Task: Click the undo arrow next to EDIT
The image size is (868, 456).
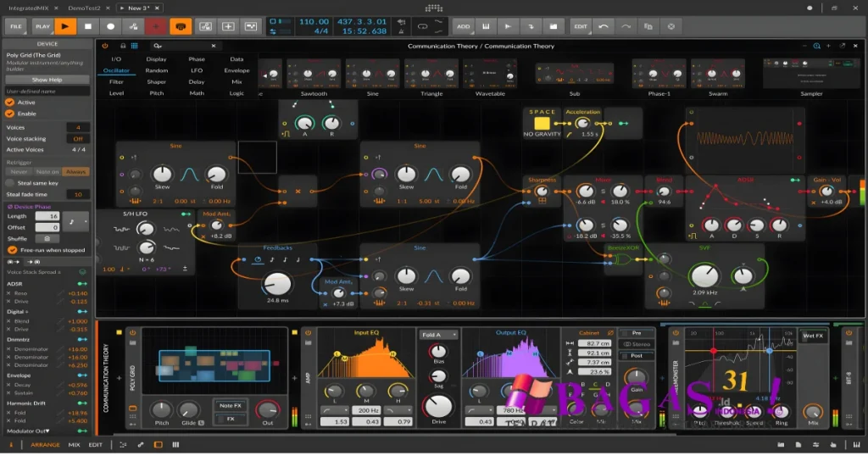Action: coord(604,26)
